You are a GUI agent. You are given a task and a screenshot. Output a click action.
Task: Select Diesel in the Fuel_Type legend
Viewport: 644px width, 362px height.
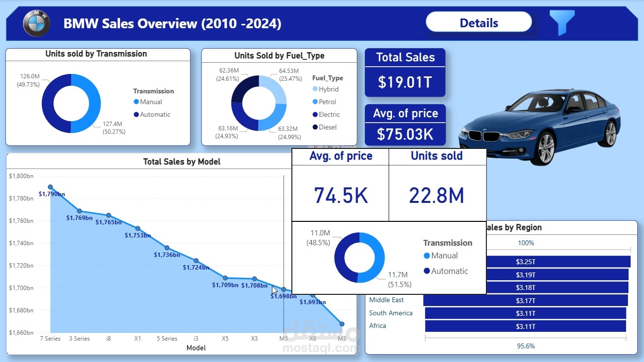point(324,127)
